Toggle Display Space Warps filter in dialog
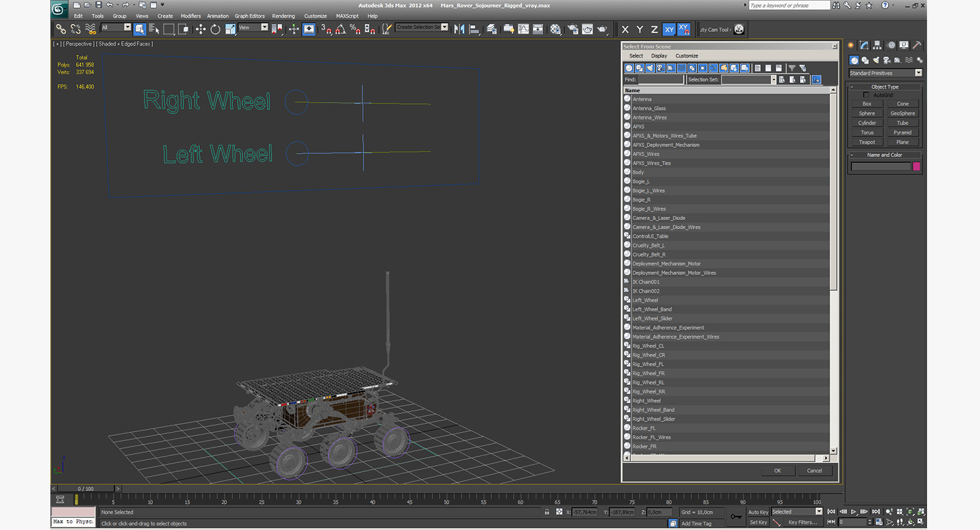Screen dimensions: 980x530 coord(682,68)
